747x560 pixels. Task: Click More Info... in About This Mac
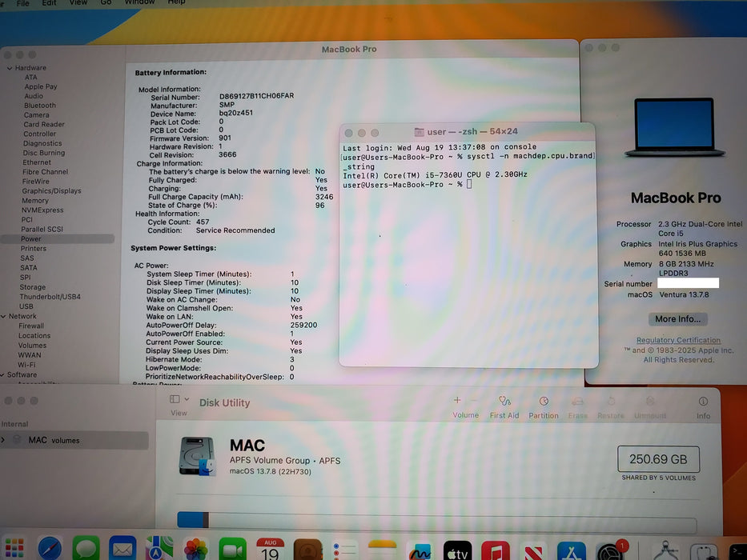pos(677,319)
